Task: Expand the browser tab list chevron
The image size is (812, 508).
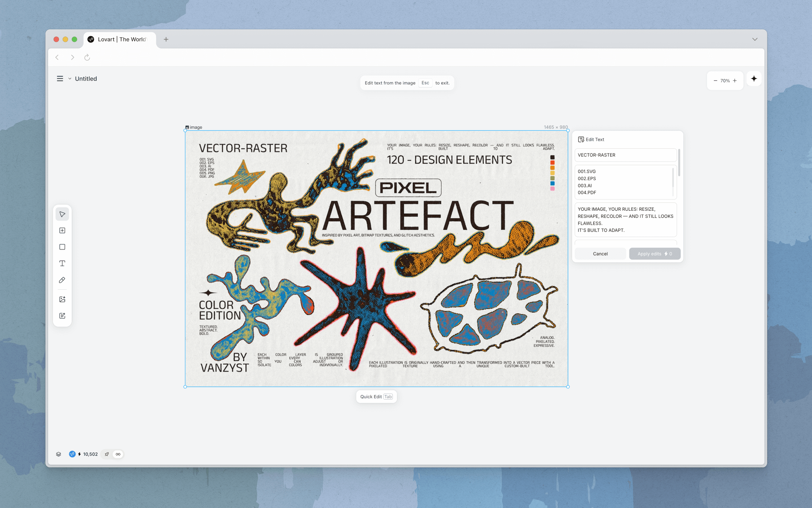Action: tap(754, 39)
